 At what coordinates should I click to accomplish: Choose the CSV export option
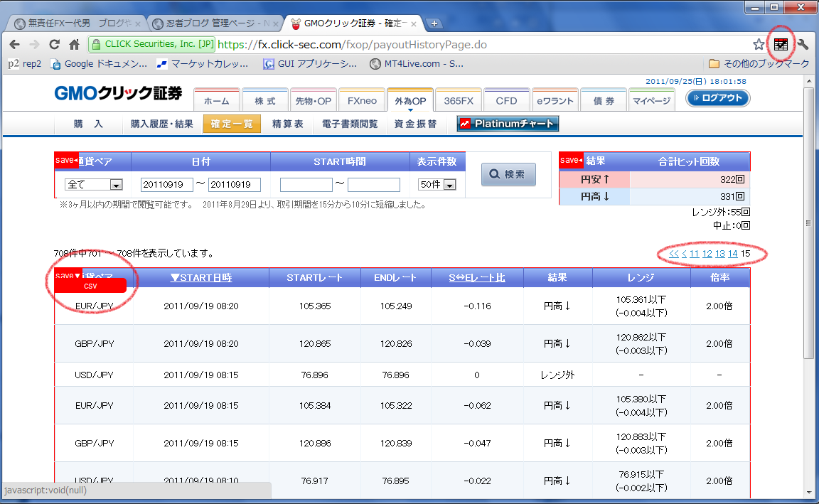[90, 286]
